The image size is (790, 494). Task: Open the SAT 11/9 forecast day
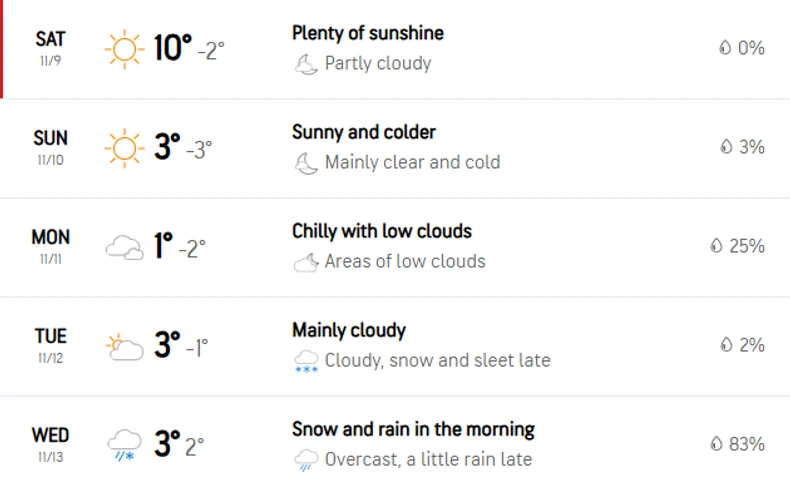pyautogui.click(x=50, y=47)
